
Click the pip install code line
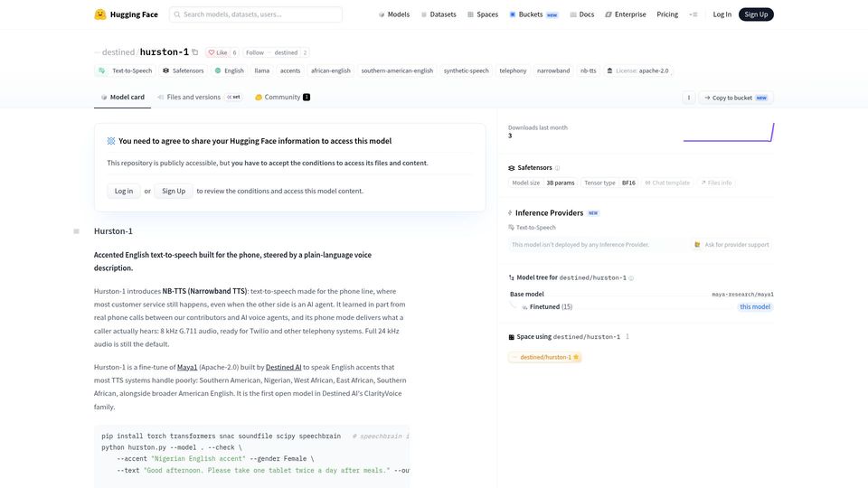[221, 436]
